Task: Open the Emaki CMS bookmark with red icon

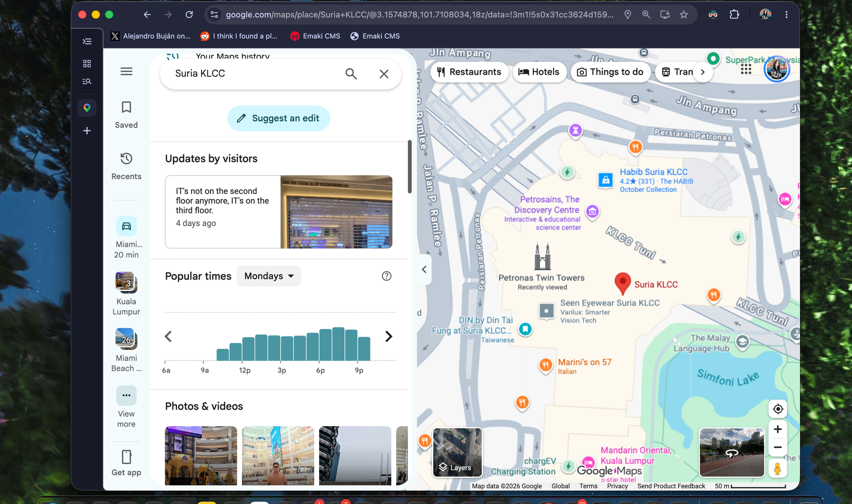Action: pyautogui.click(x=315, y=36)
